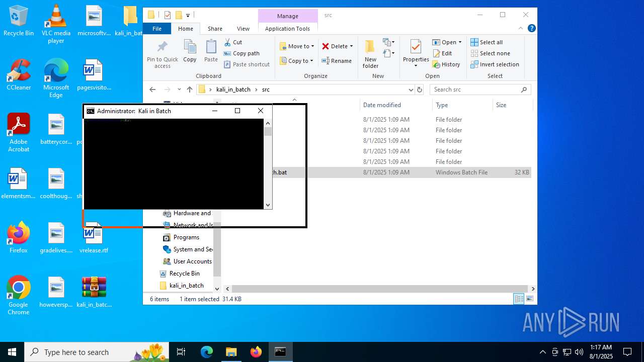Navigate back in File Explorer
This screenshot has height=362, width=644.
pyautogui.click(x=152, y=89)
